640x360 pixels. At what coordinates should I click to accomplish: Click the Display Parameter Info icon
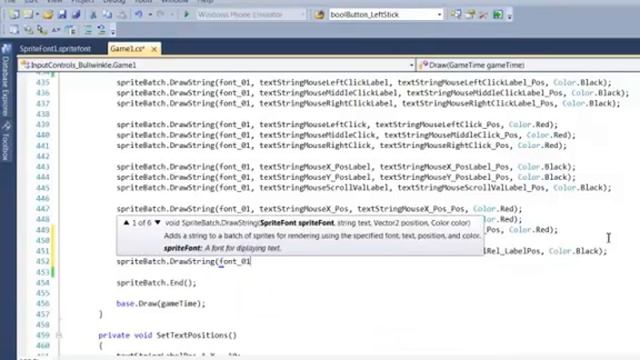pyautogui.click(x=28, y=30)
